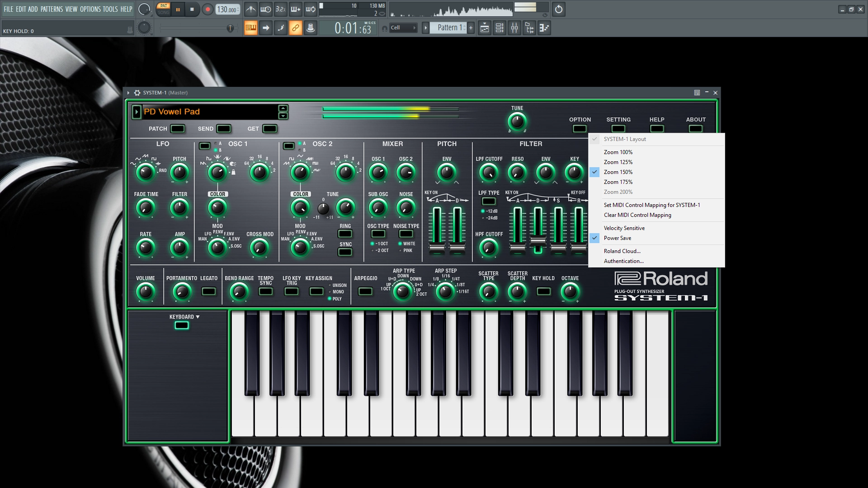Viewport: 868px width, 488px height.
Task: Toggle the overdub (blend recording) icon
Action: click(x=296, y=9)
